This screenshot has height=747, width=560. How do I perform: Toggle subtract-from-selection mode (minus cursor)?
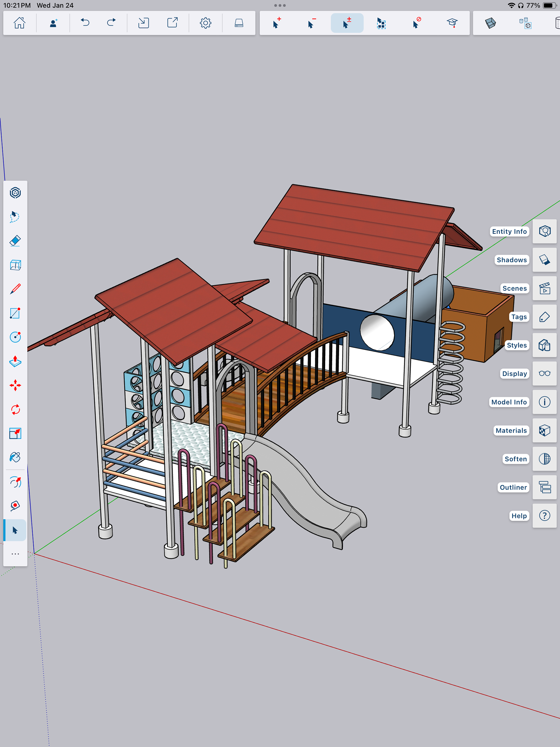pyautogui.click(x=312, y=23)
